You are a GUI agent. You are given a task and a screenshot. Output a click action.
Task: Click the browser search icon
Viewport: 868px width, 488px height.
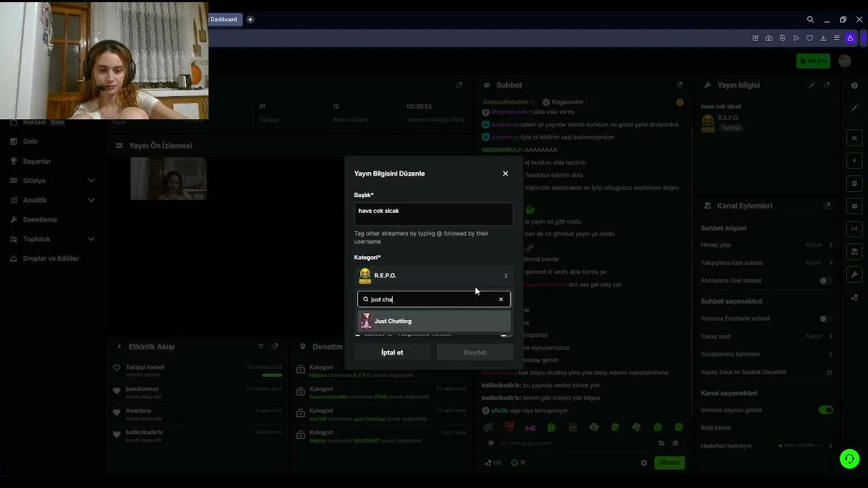[810, 20]
